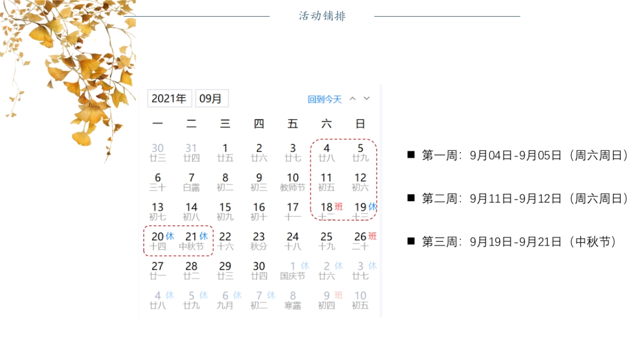Click the 回到今天 back-to-today link
644x362 pixels.
click(x=324, y=99)
